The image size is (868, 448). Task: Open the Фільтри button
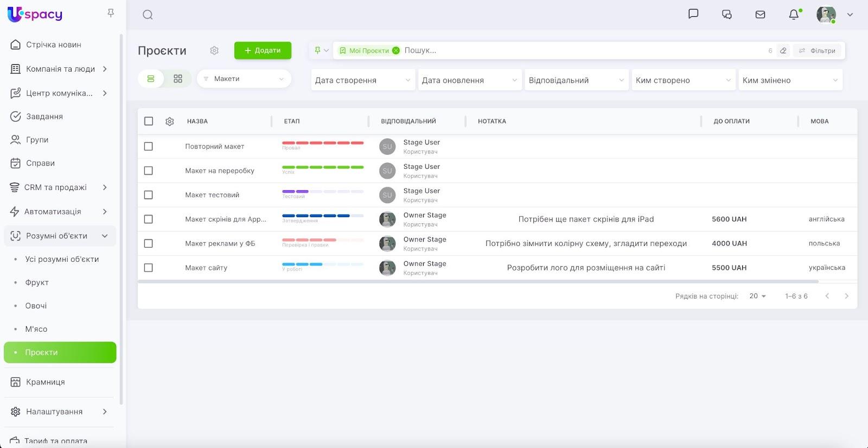click(817, 51)
